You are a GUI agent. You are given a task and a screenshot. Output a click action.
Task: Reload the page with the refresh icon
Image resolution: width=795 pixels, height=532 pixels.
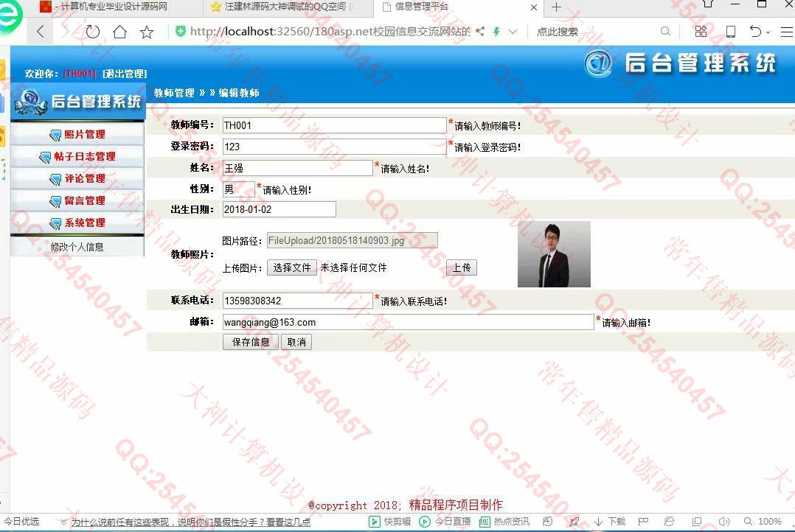point(93,32)
